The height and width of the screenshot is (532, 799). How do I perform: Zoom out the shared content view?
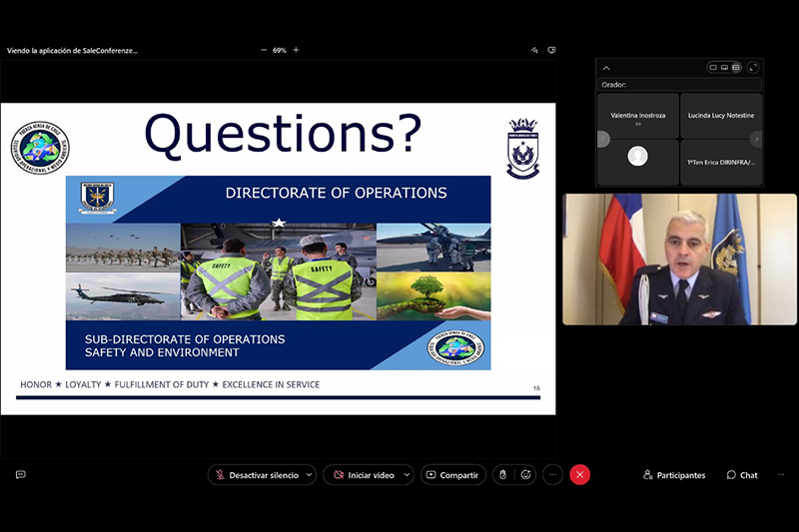[264, 50]
